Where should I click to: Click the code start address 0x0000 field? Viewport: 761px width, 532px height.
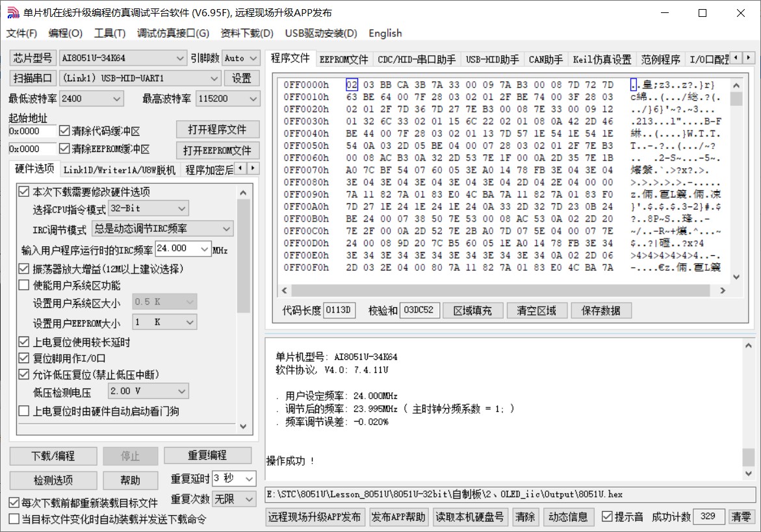[32, 131]
